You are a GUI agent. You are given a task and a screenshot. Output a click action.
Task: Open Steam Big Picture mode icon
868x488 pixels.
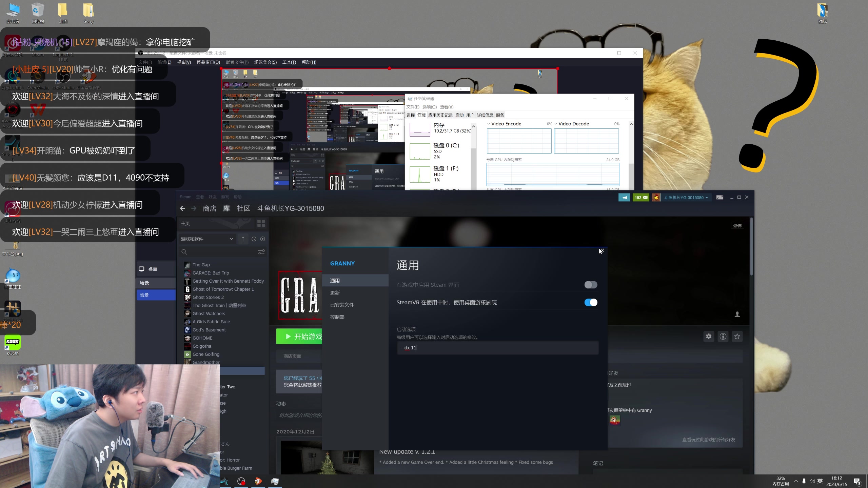point(719,198)
